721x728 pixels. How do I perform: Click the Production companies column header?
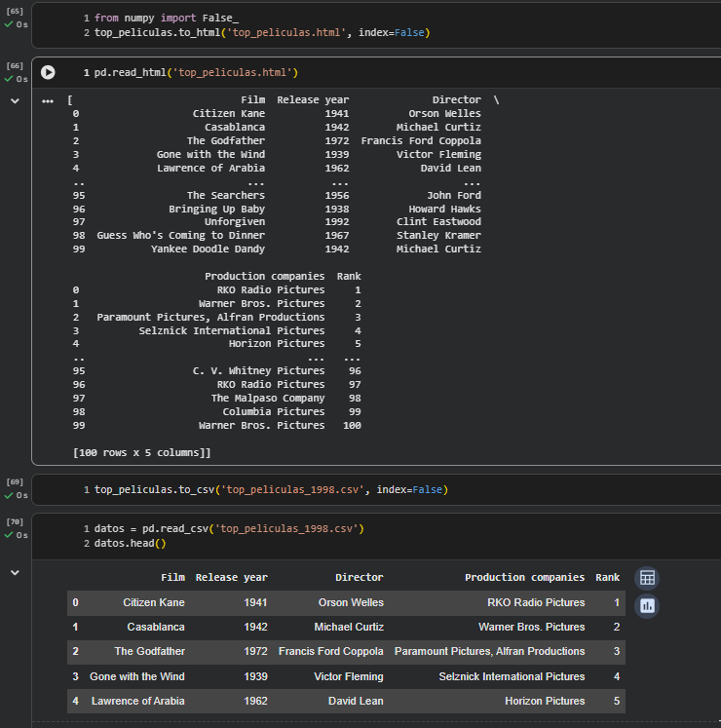tap(524, 578)
